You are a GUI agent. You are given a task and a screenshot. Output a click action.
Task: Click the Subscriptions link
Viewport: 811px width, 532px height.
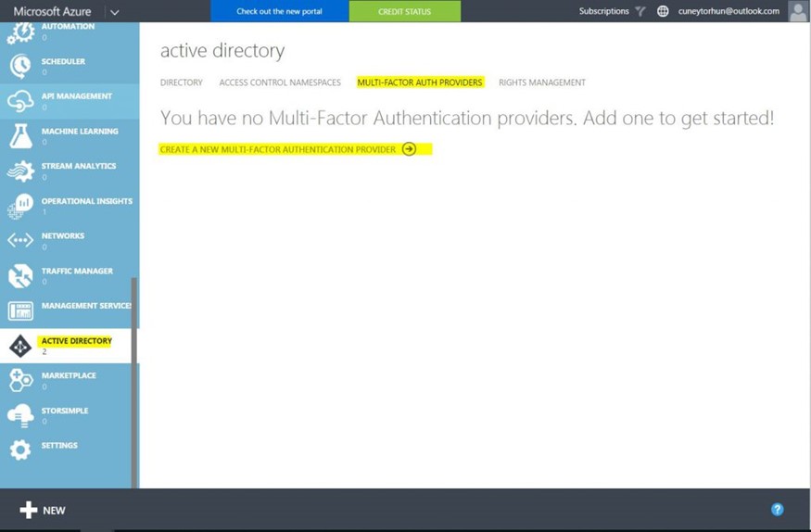[x=603, y=11]
